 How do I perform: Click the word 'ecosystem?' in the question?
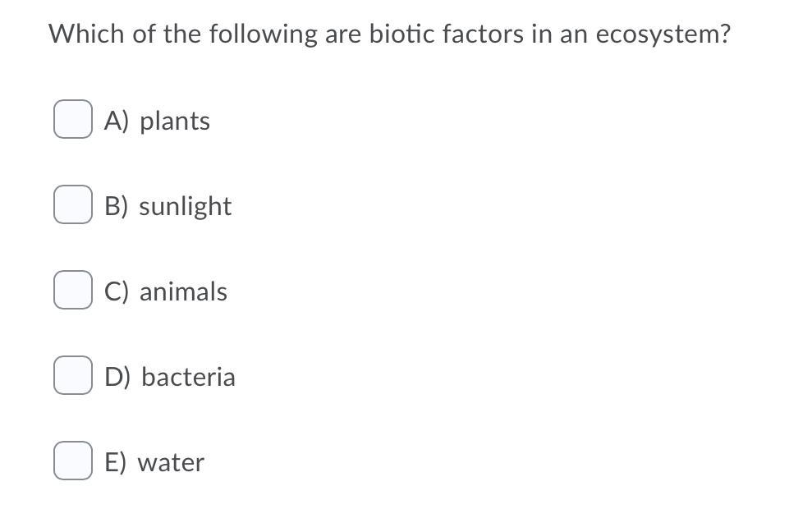[x=663, y=36]
